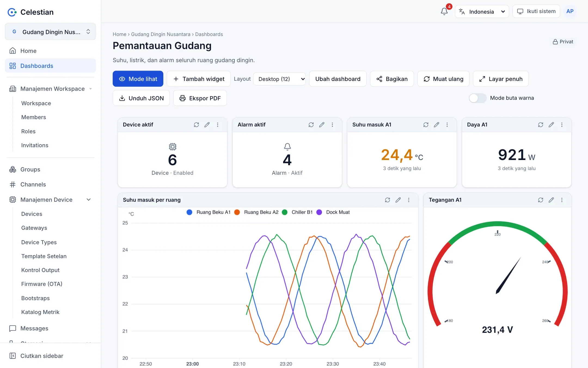The width and height of the screenshot is (588, 368).
Task: Toggle Mode buta warna switch
Action: (x=477, y=98)
